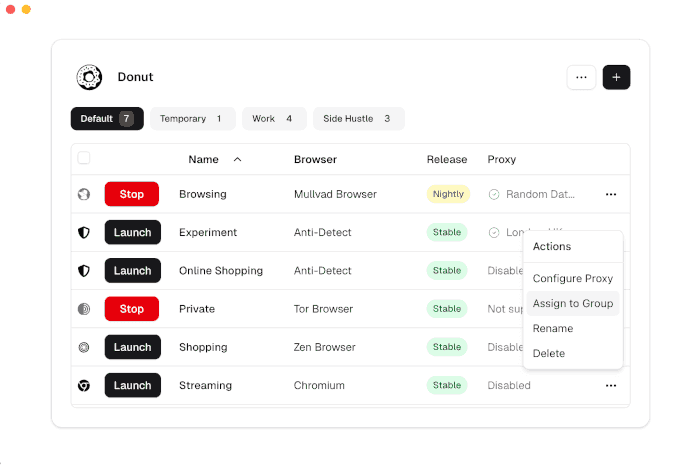Open the three-dot menu for Browsing row
This screenshot has width=700, height=466.
[x=611, y=194]
